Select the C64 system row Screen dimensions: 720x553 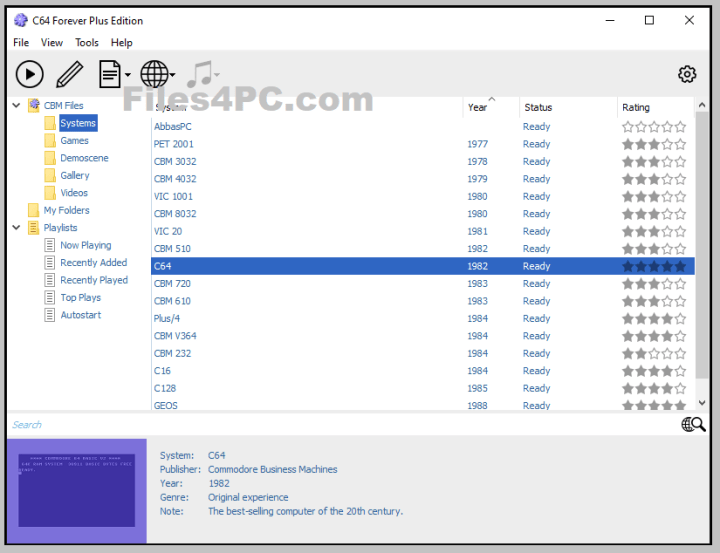point(422,266)
